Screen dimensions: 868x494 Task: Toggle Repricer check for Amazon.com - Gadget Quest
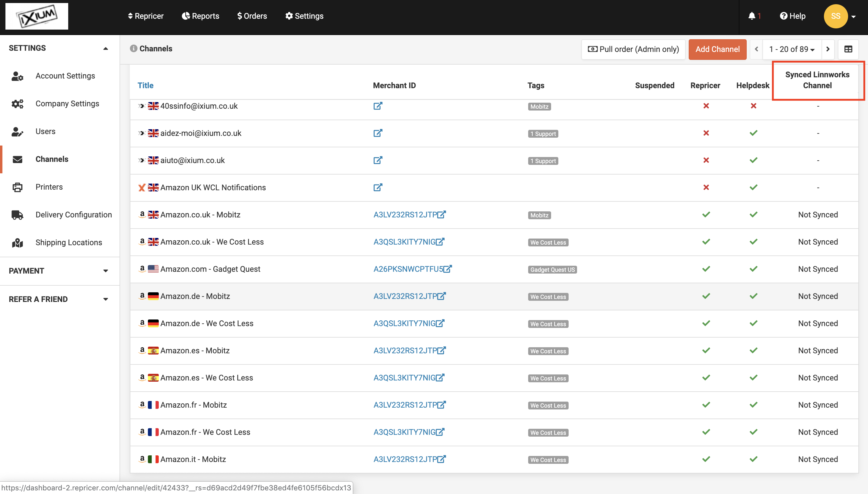point(706,269)
